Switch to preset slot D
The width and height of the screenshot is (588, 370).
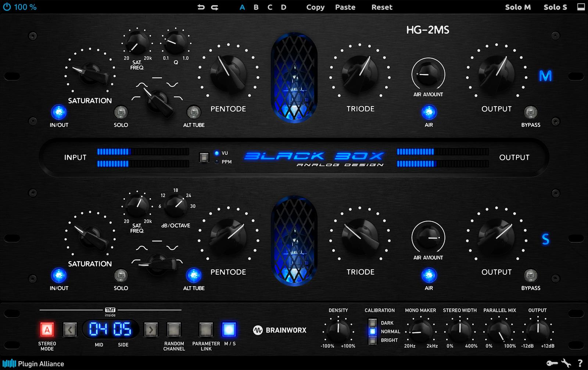tap(284, 7)
